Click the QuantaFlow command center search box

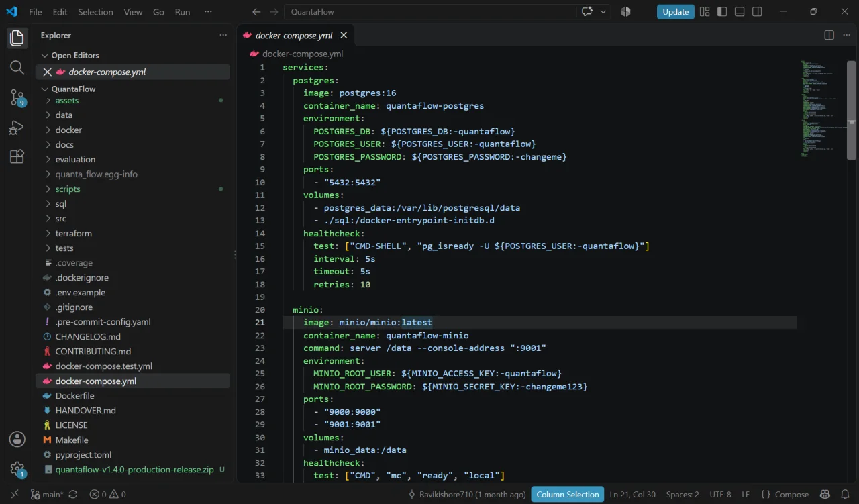[429, 12]
